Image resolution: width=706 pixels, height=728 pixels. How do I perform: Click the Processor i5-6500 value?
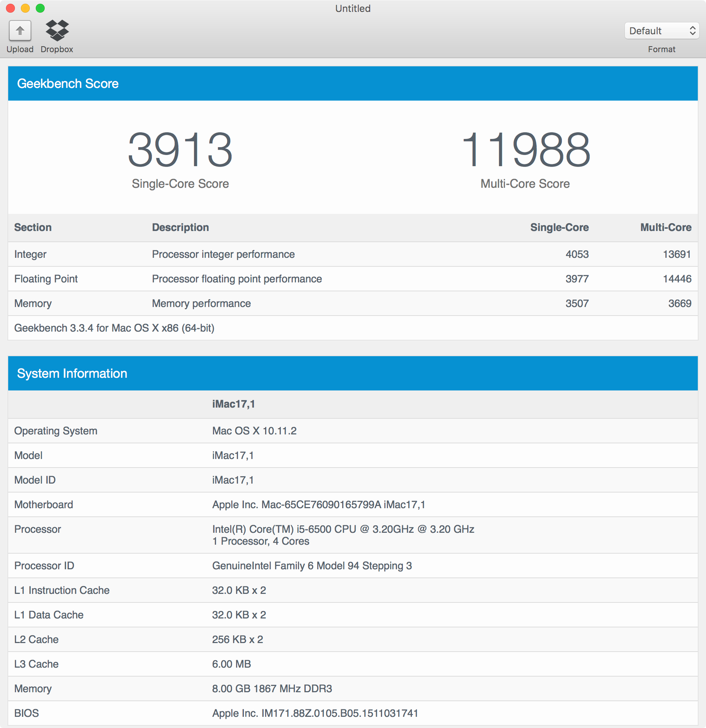point(343,529)
